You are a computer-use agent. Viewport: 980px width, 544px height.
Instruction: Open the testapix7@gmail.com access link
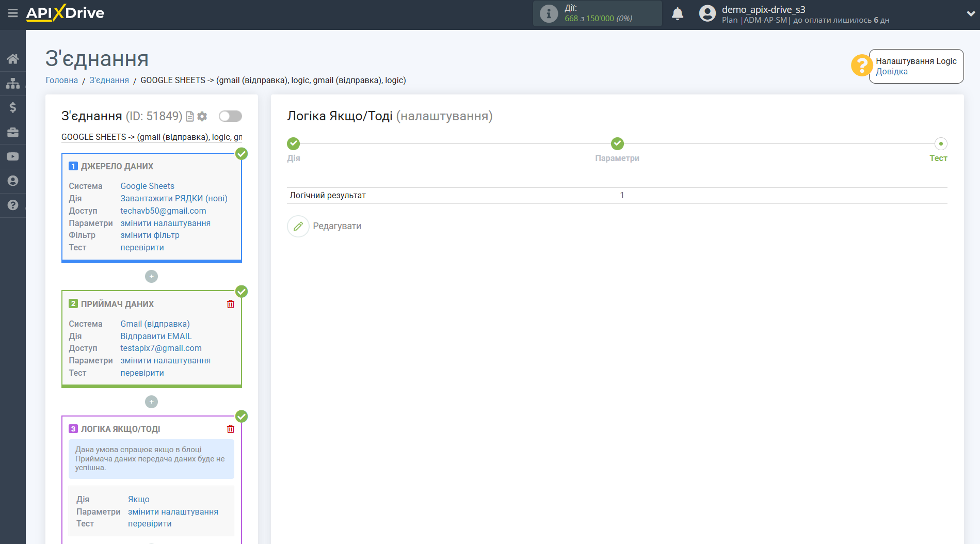161,348
